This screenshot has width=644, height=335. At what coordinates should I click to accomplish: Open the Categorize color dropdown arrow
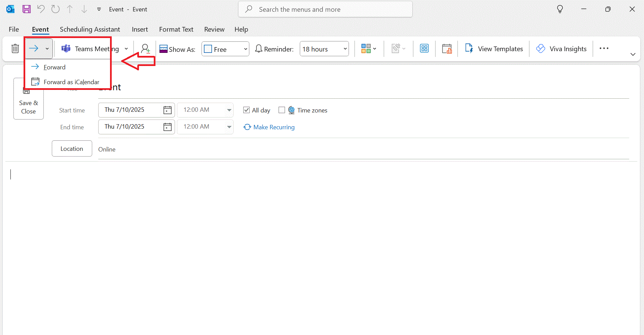pos(374,48)
